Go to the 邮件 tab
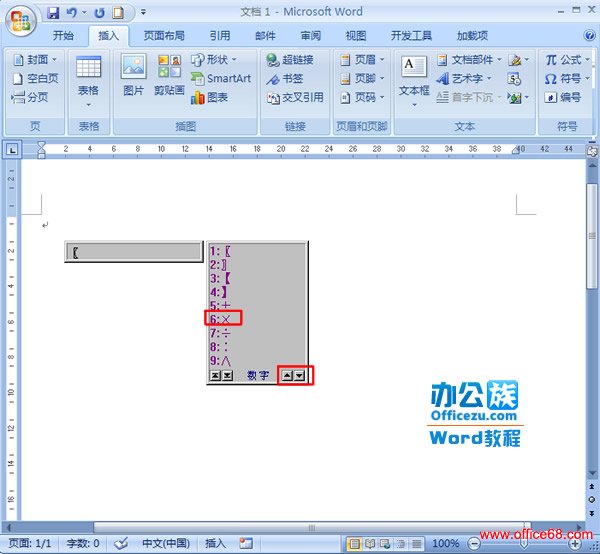600x554 pixels. pyautogui.click(x=265, y=36)
